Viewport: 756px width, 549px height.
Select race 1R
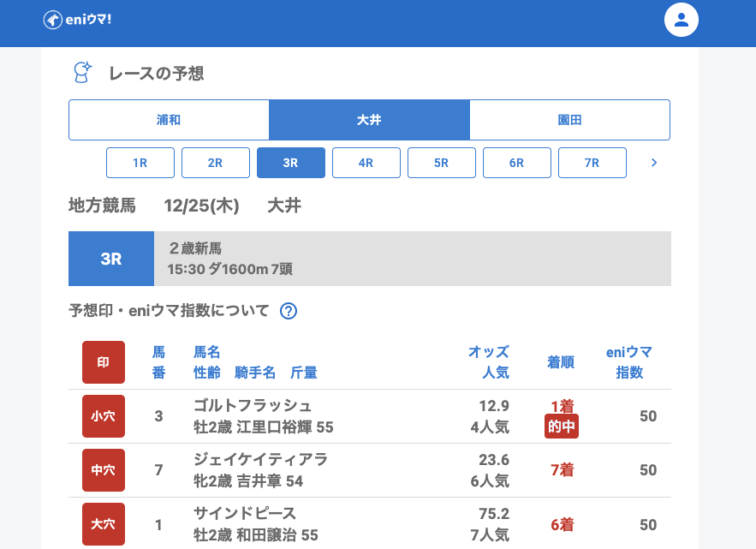pyautogui.click(x=140, y=163)
